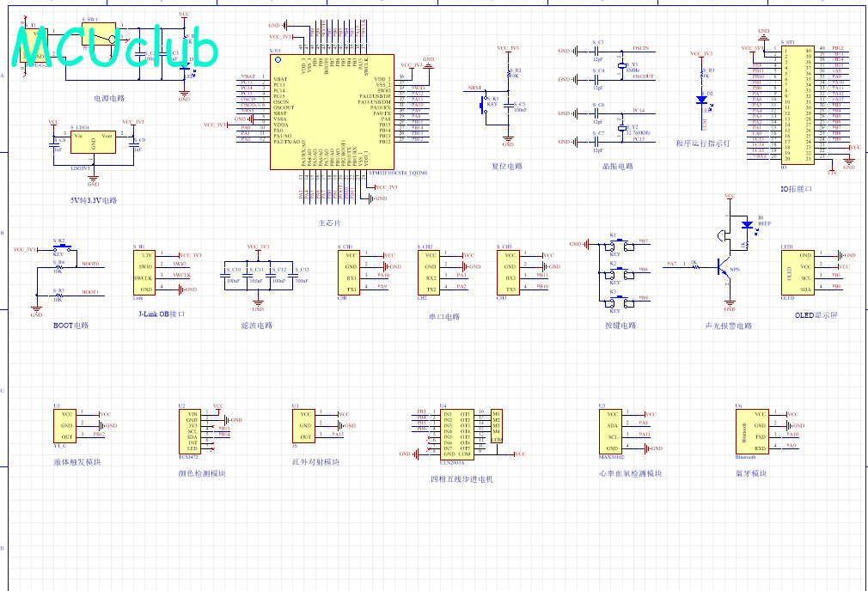Click the K2 push button symbol
Screen dimensions: 868x591
click(619, 272)
